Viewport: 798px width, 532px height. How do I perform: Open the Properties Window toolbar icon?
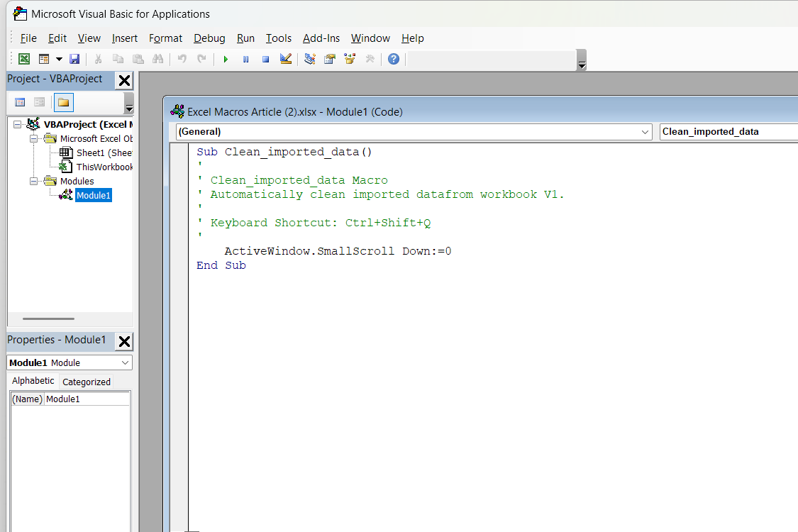point(330,59)
